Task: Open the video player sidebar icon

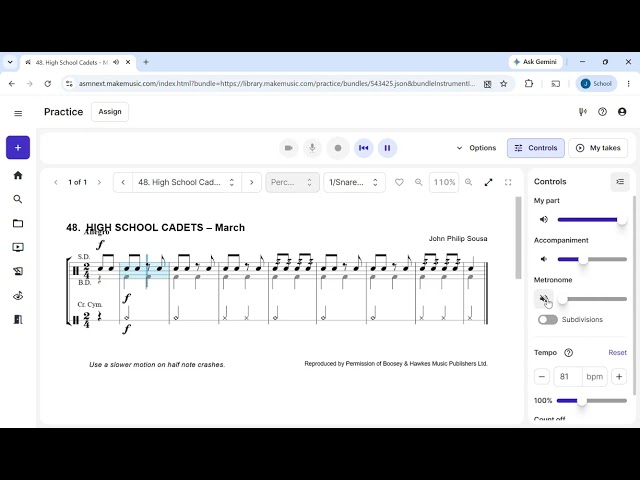Action: coord(18,247)
